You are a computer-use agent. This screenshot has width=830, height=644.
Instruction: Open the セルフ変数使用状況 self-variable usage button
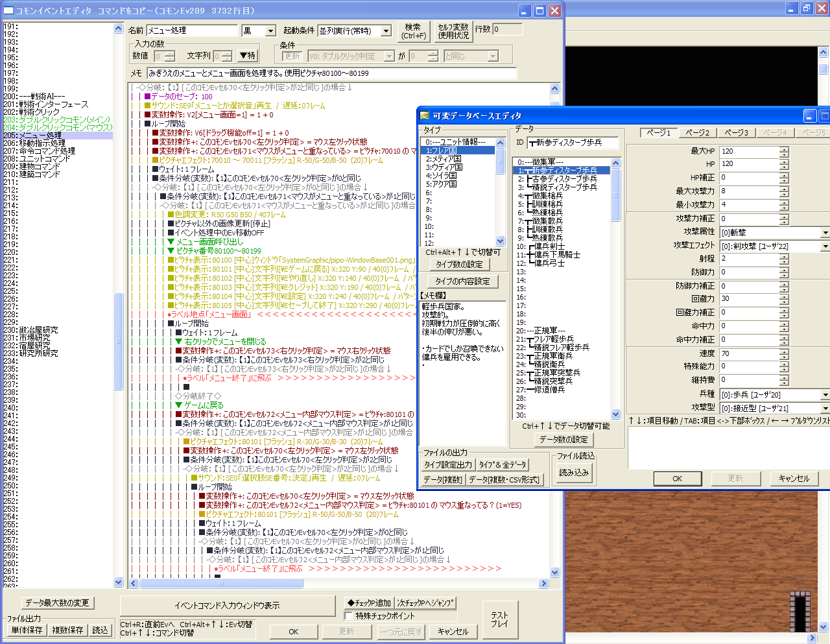453,31
